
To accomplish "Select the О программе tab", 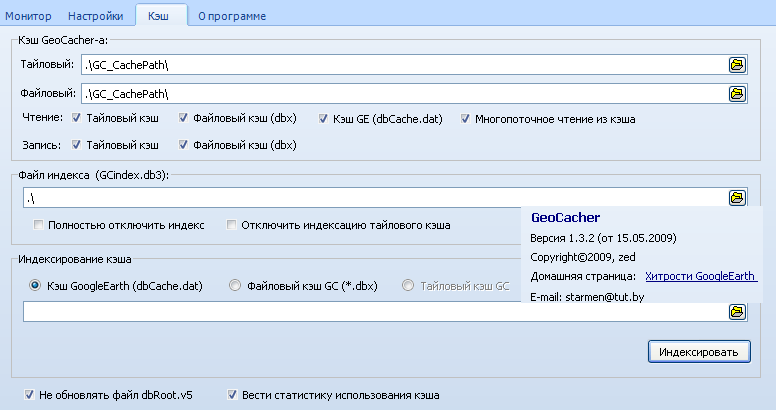I will point(232,17).
